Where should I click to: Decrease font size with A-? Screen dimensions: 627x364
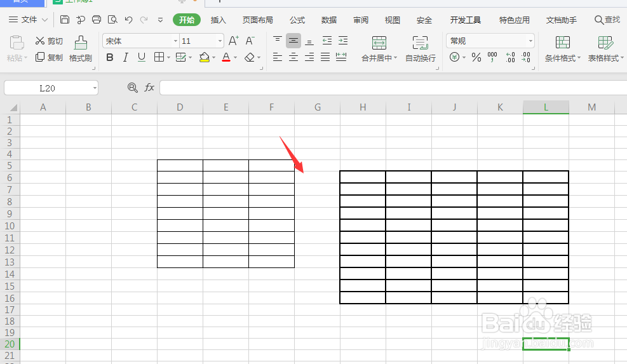[250, 41]
